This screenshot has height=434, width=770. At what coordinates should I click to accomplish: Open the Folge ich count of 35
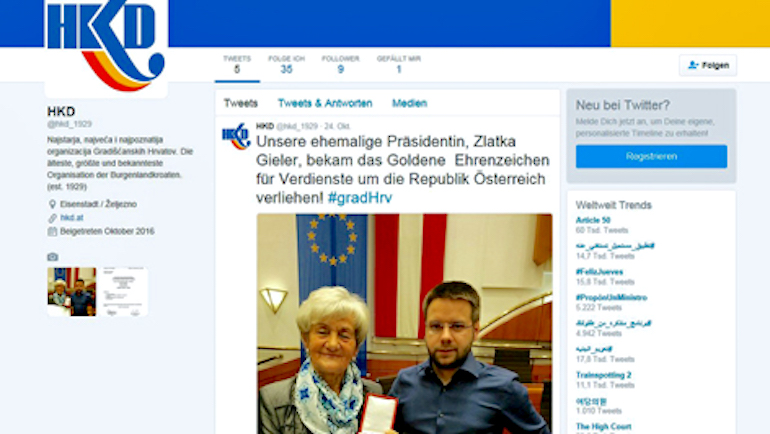pos(286,65)
